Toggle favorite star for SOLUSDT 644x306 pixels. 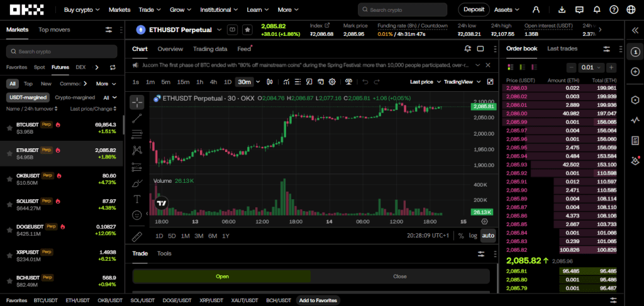(9, 204)
